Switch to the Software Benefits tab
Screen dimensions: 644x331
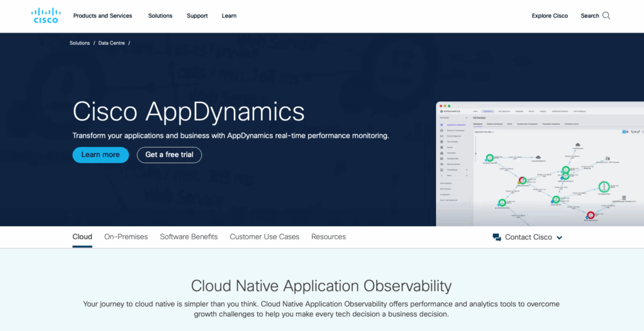pos(189,237)
